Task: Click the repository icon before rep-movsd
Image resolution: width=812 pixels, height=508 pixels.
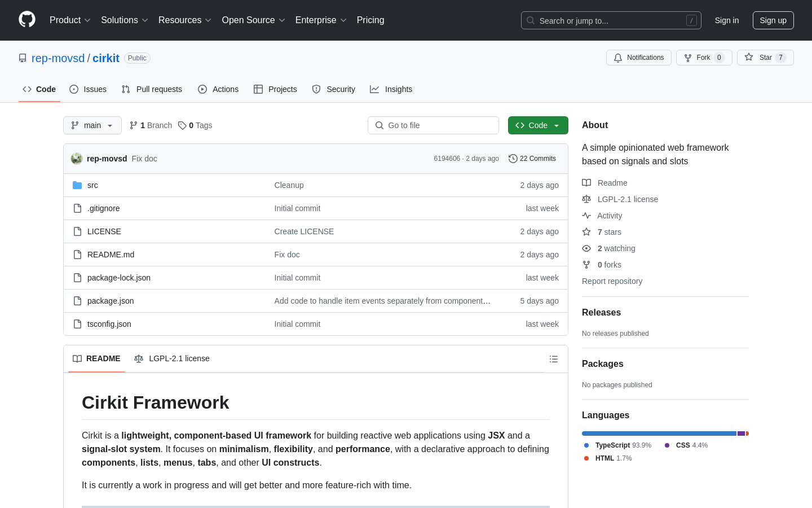Action: (23, 58)
